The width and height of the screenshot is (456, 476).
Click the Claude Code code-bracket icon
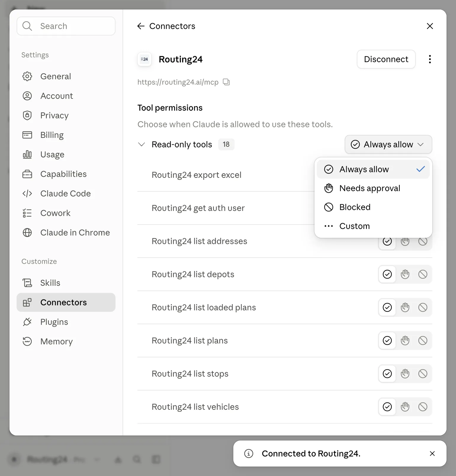[x=27, y=193]
